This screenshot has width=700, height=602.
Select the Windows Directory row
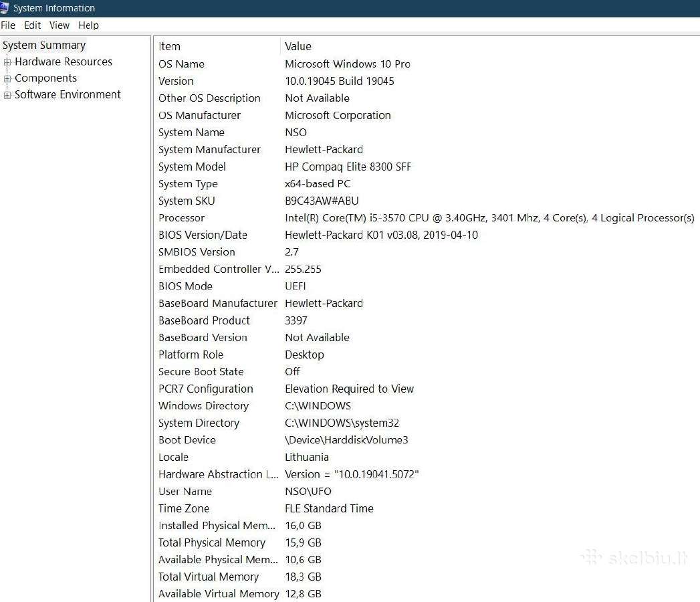coord(203,406)
